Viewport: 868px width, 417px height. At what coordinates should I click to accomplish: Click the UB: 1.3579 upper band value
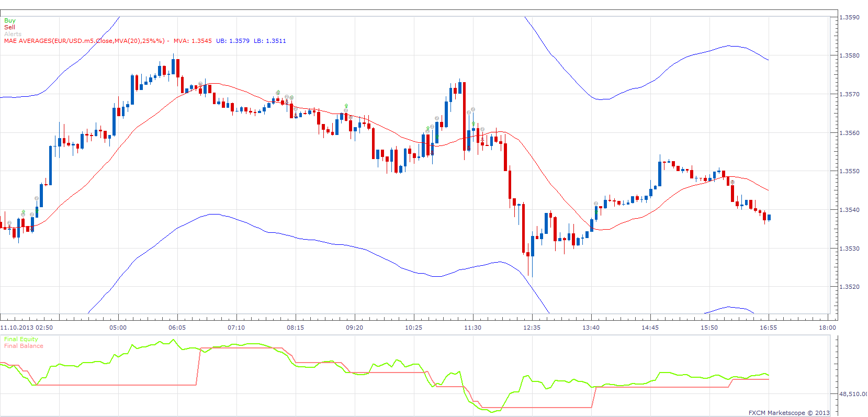pos(233,41)
